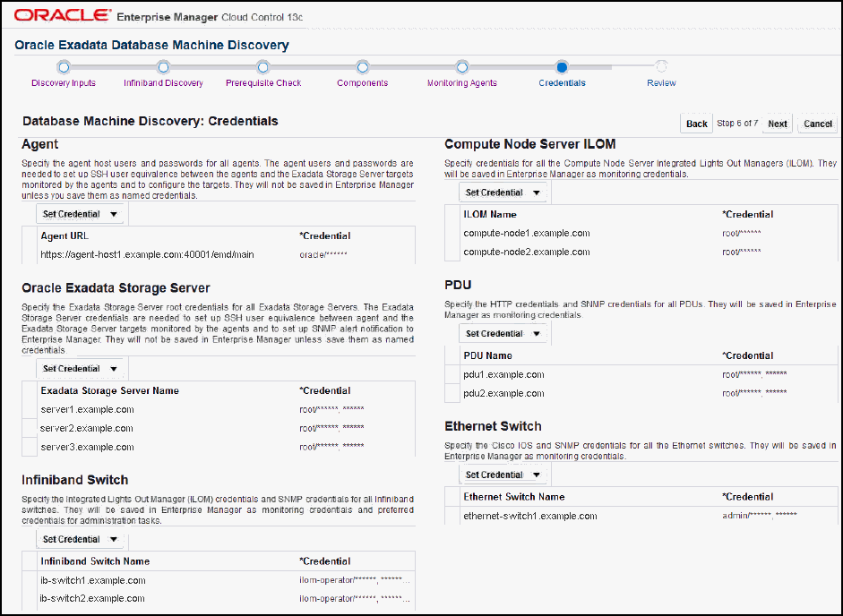This screenshot has height=616, width=843.
Task: Click the Monitoring Agents step circle
Action: pyautogui.click(x=462, y=67)
